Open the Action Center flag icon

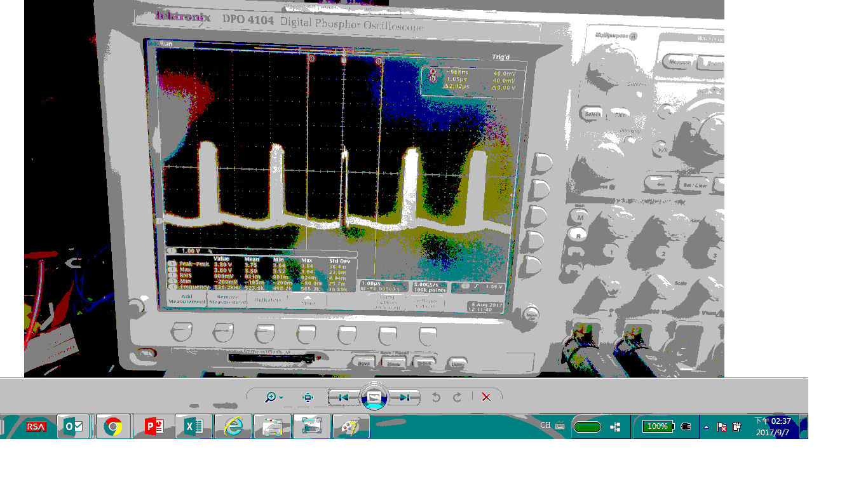click(x=721, y=427)
